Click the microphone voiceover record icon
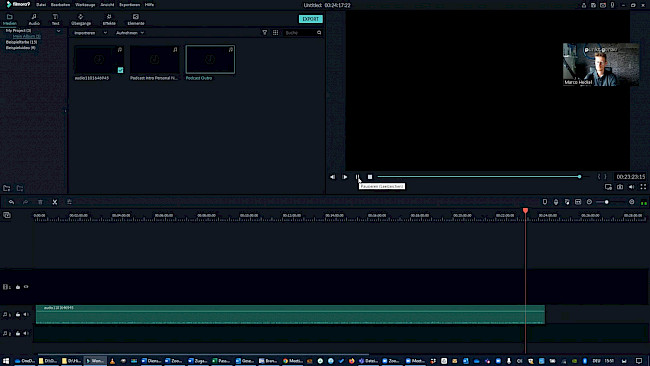The height and width of the screenshot is (366, 650). (x=556, y=202)
